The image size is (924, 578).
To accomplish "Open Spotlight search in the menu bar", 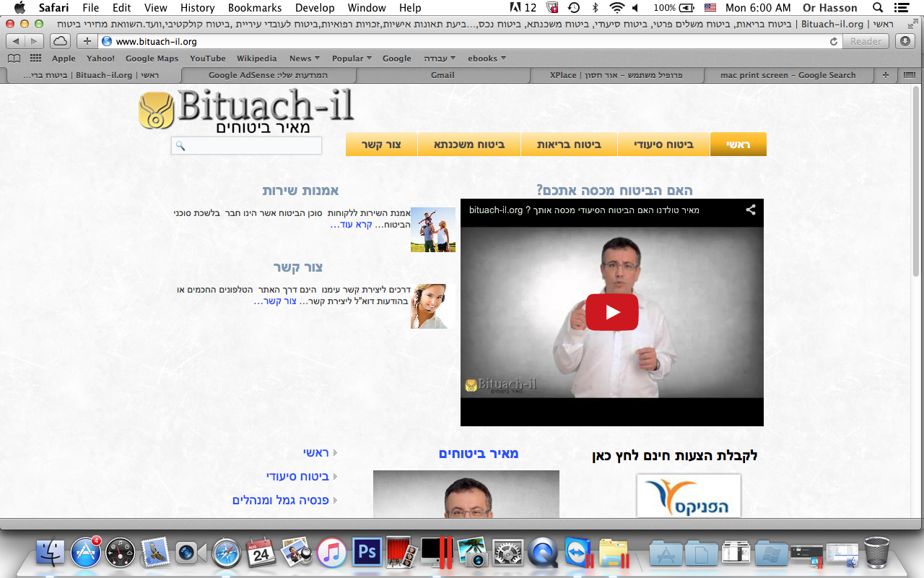I will [878, 8].
